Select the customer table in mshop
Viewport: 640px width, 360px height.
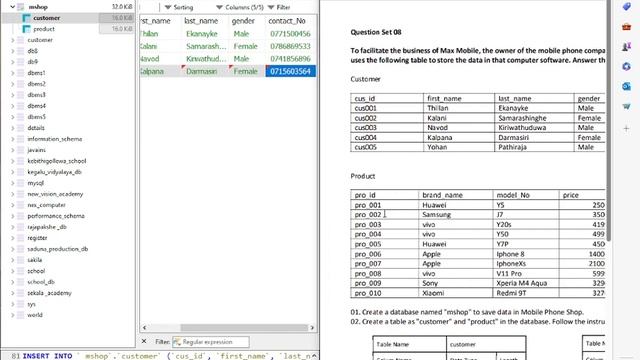(47, 18)
